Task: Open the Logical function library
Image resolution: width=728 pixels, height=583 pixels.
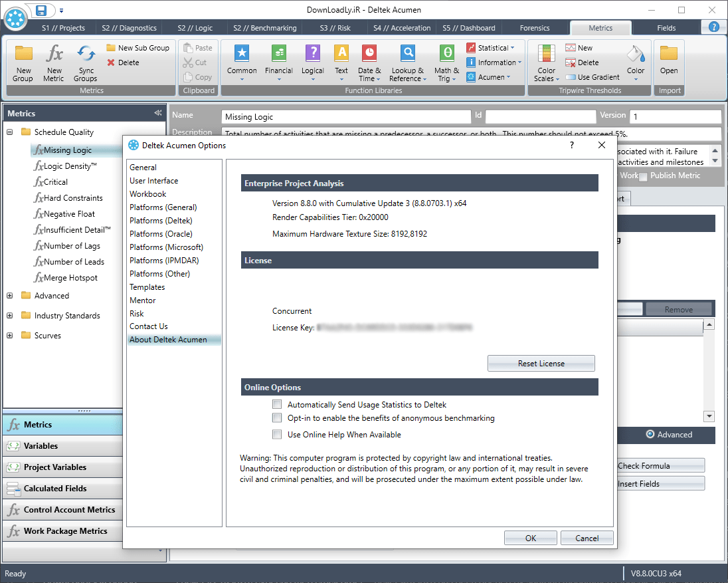Action: [x=312, y=55]
